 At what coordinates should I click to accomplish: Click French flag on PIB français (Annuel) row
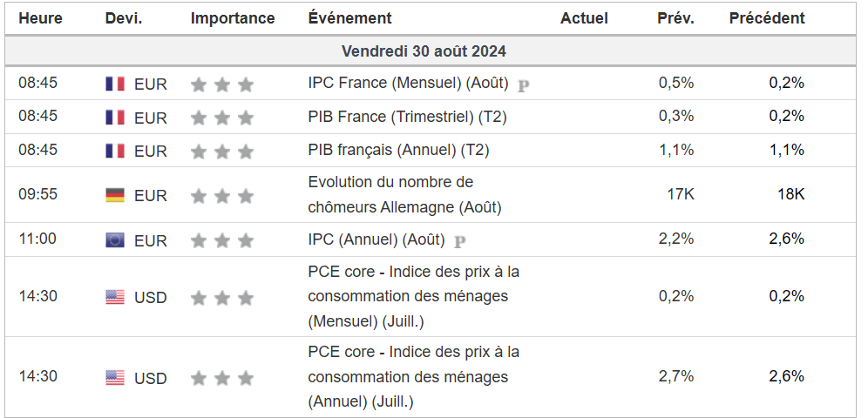point(115,151)
